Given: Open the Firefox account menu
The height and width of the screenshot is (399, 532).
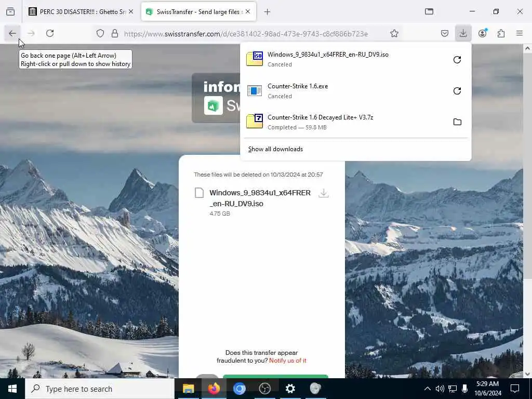Looking at the screenshot, I should 482,33.
